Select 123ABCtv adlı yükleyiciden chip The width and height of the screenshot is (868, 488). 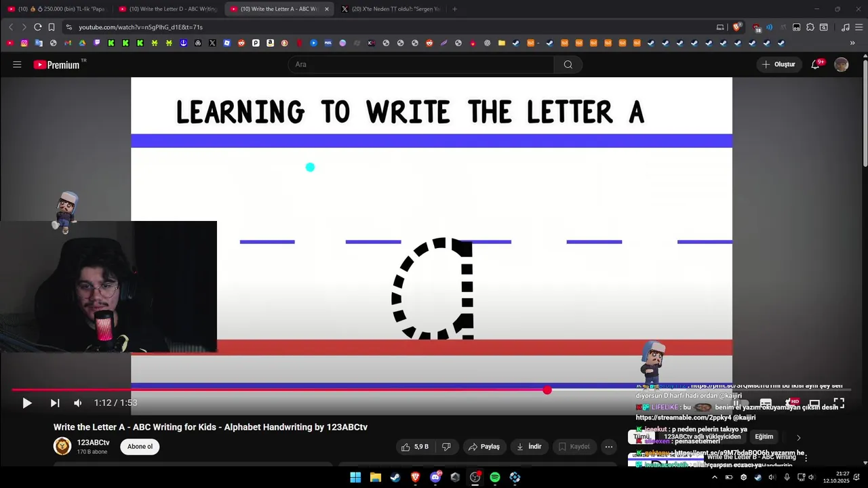point(702,437)
